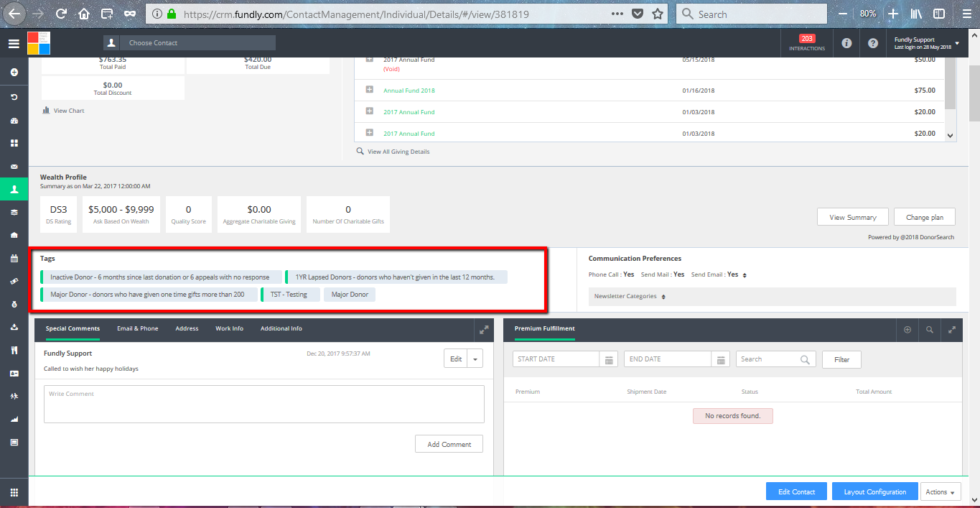Open the Address tab
The image size is (980, 508).
pos(187,328)
